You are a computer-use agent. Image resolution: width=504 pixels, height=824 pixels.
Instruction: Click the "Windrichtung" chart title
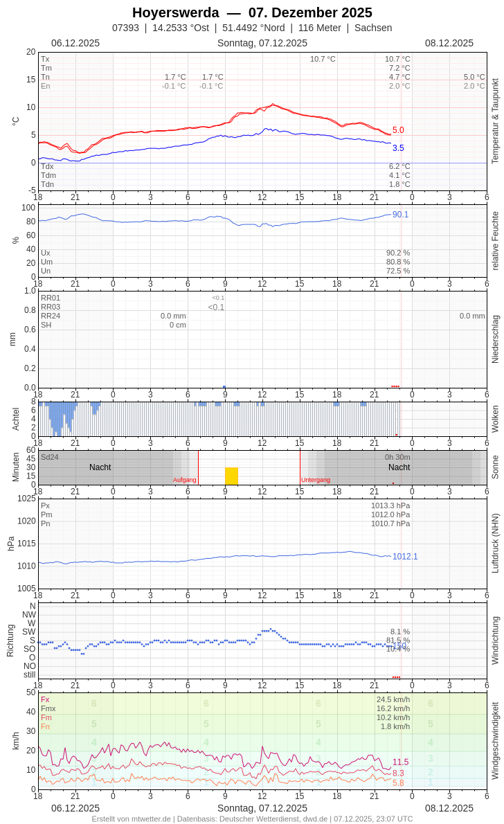click(495, 641)
